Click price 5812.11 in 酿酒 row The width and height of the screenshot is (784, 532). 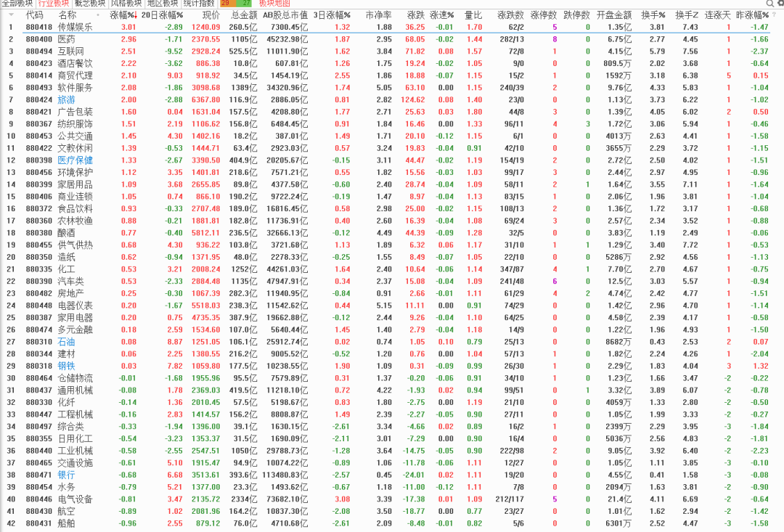pyautogui.click(x=205, y=233)
